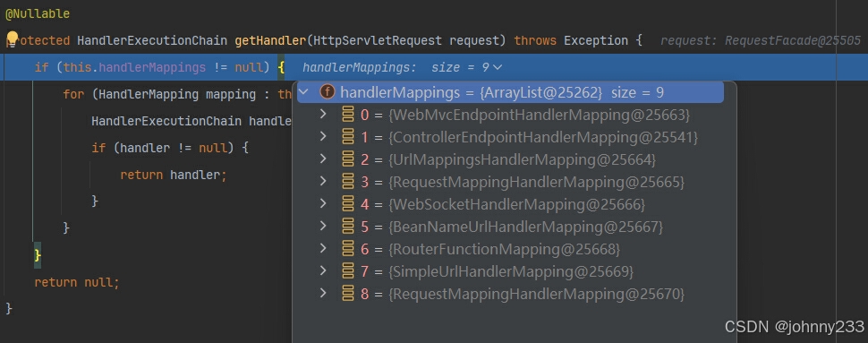Click object icon of element 8
868x343 pixels.
[x=348, y=294]
